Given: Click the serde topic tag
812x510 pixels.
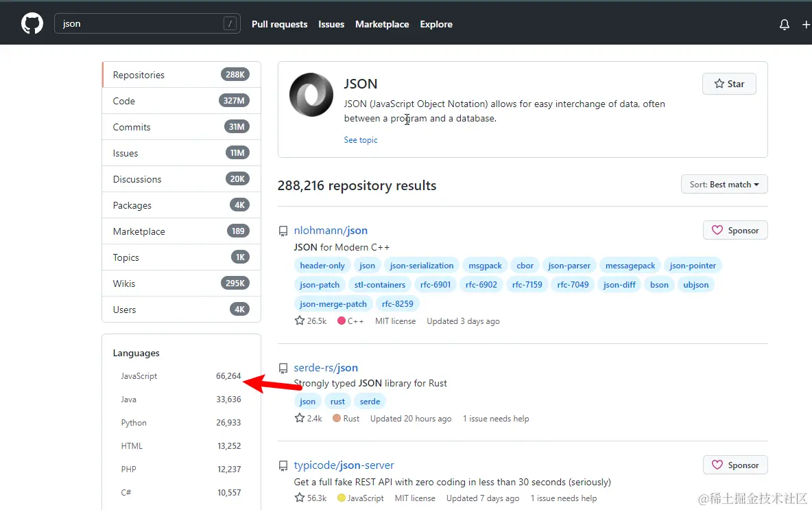Looking at the screenshot, I should coord(370,402).
